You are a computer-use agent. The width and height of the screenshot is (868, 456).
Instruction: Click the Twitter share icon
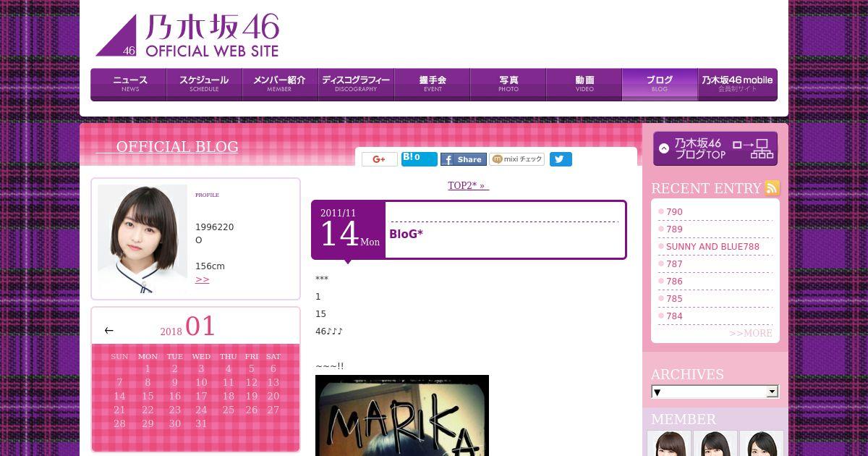point(561,159)
